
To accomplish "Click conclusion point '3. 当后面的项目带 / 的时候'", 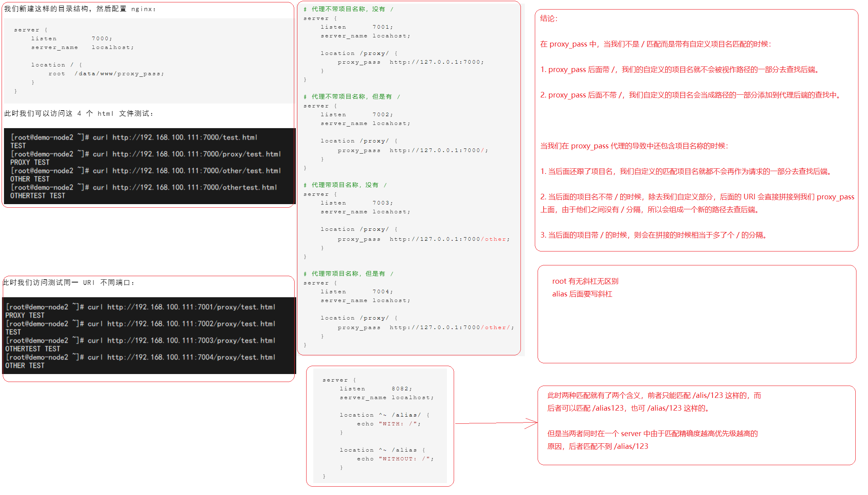I will [654, 235].
